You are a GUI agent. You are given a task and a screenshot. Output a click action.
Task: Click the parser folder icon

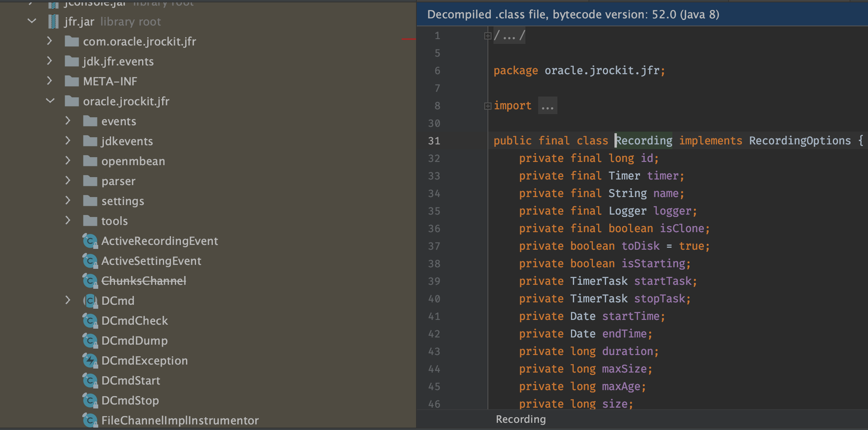tap(90, 181)
